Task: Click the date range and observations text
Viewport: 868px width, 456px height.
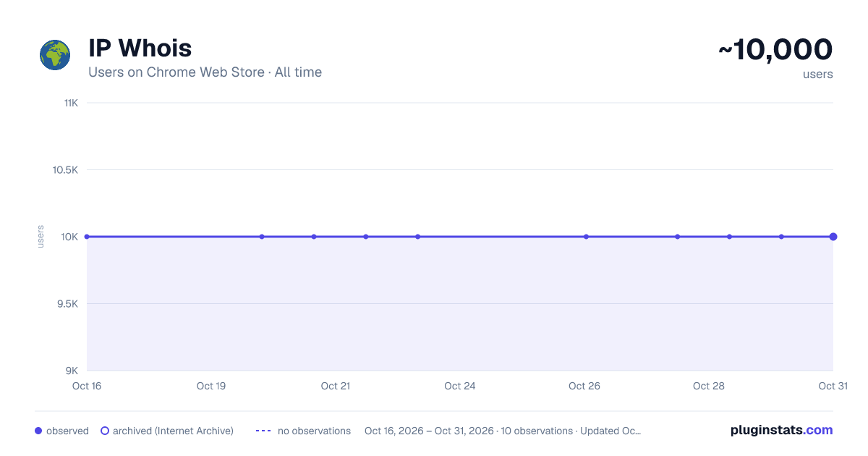Action: [x=503, y=431]
